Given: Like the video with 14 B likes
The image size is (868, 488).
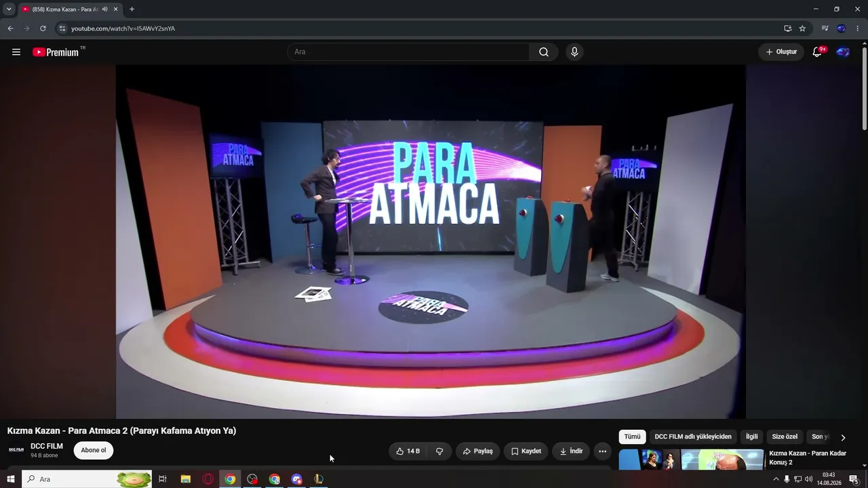Looking at the screenshot, I should (408, 451).
